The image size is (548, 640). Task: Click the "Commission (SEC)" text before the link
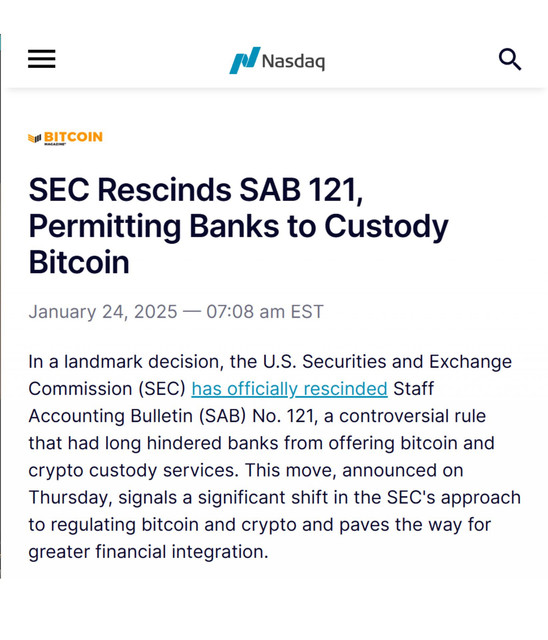coord(107,389)
